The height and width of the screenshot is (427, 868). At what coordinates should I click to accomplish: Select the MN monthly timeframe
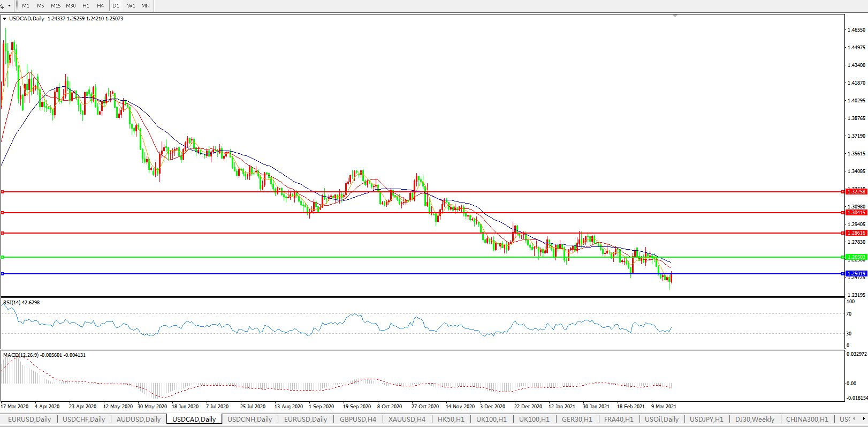[146, 5]
